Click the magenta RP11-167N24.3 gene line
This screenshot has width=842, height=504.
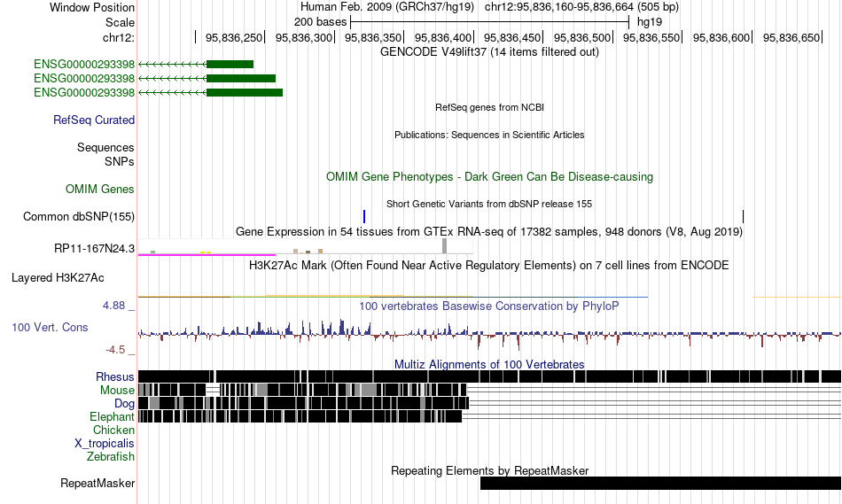pyautogui.click(x=207, y=254)
